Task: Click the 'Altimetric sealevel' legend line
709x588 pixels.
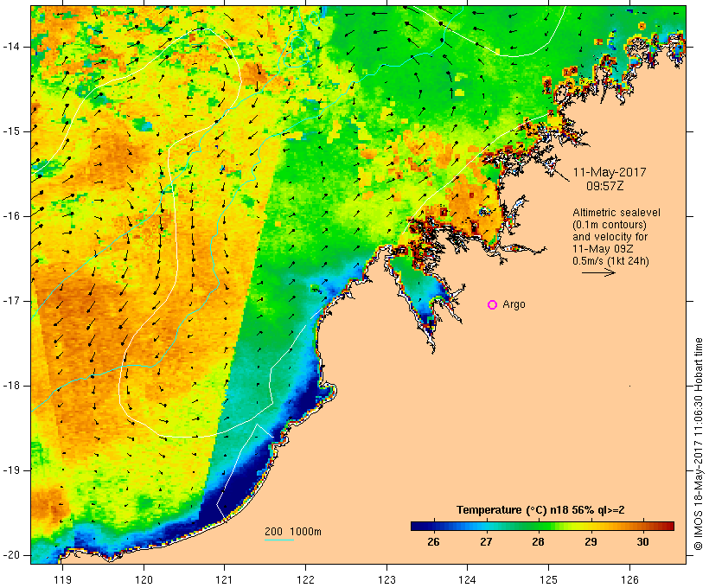Action: 616,213
